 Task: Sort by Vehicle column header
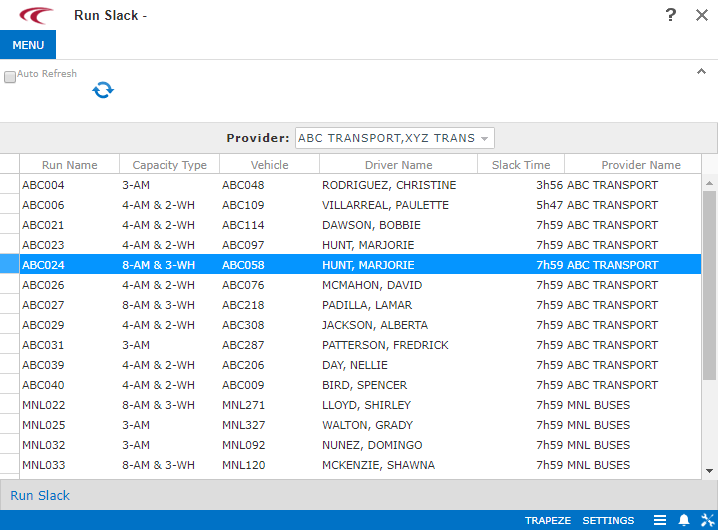click(x=269, y=164)
